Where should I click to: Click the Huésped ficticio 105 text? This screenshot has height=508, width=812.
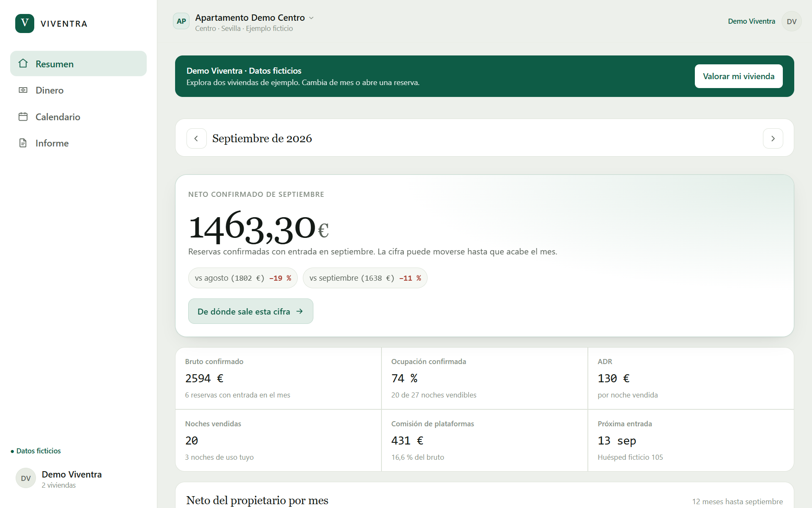630,457
